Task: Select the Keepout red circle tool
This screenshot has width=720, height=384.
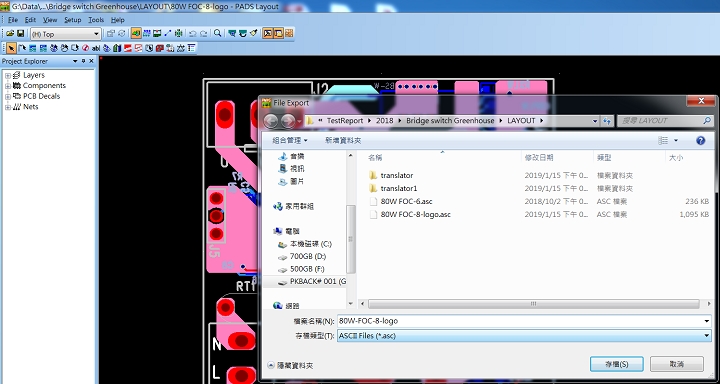Action: (x=85, y=48)
